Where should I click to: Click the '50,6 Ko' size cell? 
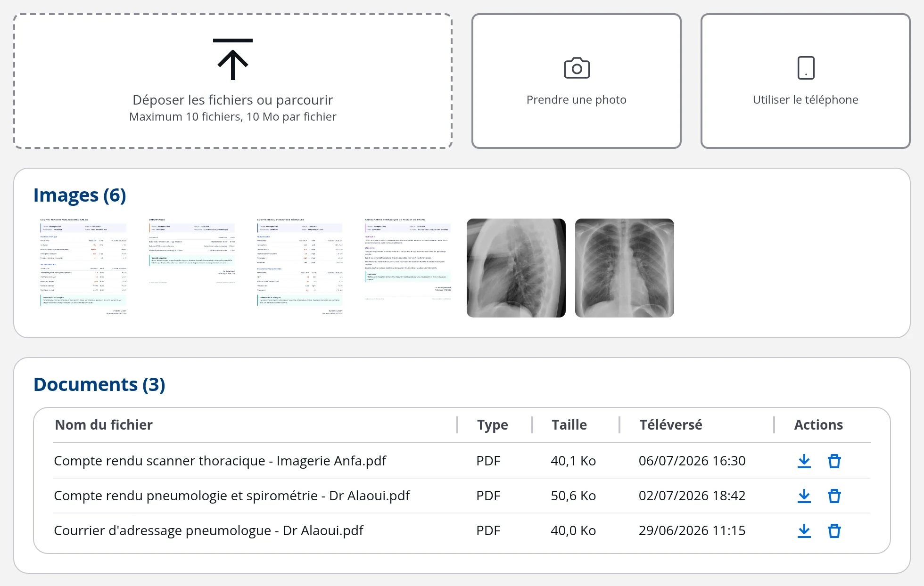point(573,496)
